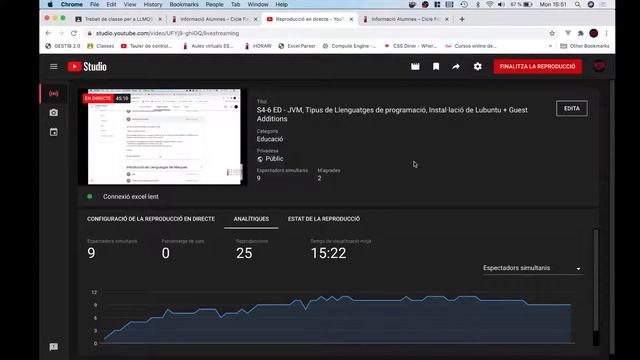The height and width of the screenshot is (360, 640).
Task: Click the Connexió excel·lent status text
Action: pos(131,197)
